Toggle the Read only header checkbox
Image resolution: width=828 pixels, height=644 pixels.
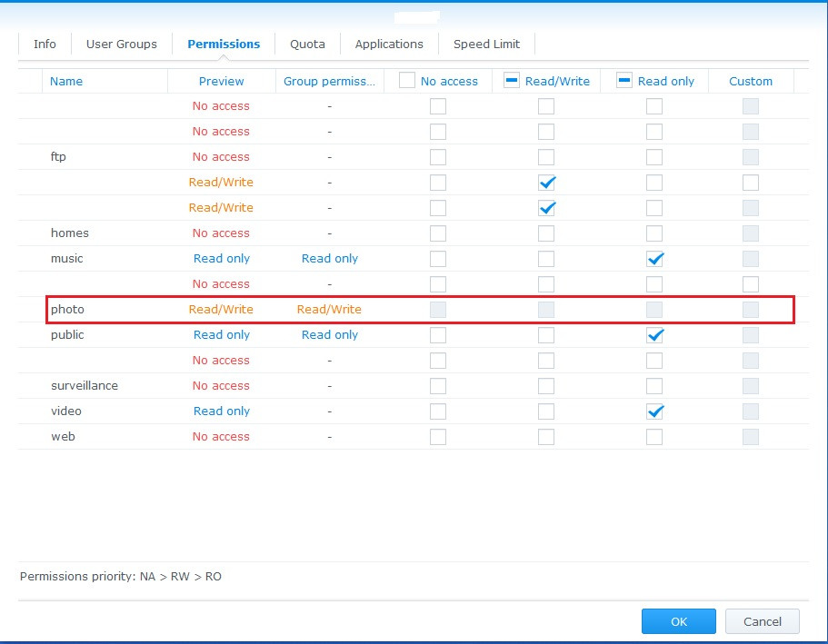[623, 80]
